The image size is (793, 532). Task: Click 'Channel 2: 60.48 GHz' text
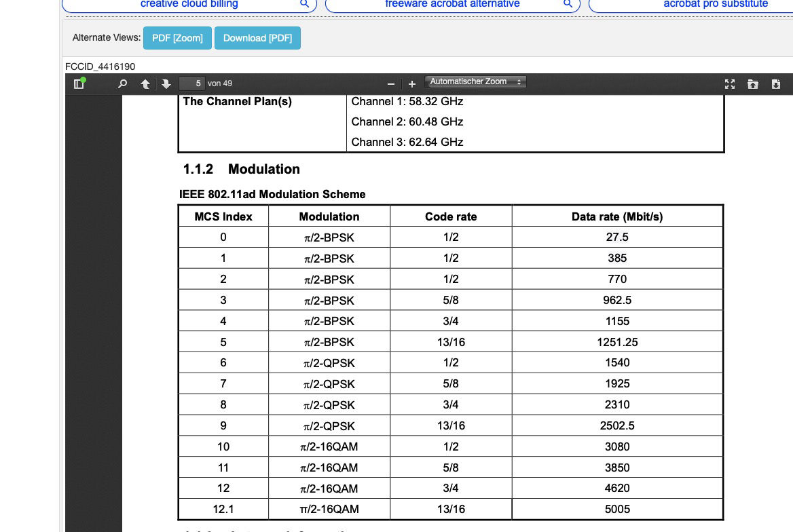tap(407, 121)
